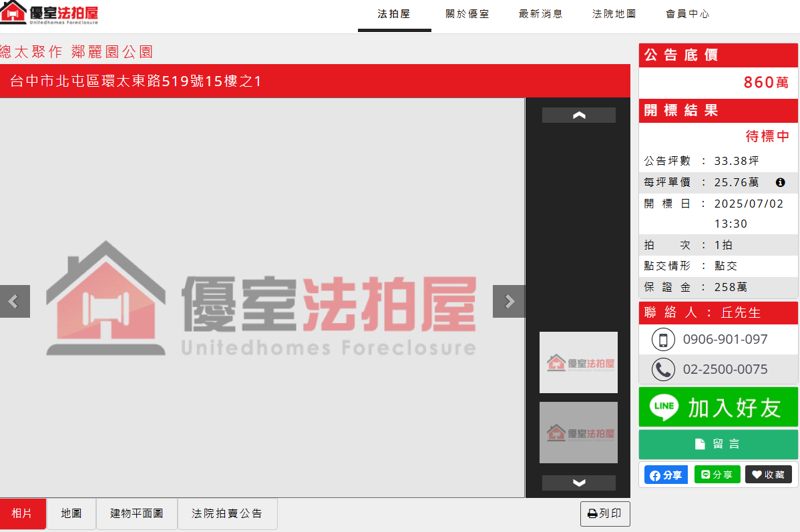
Task: Show next photo with right arrow
Action: pos(509,302)
